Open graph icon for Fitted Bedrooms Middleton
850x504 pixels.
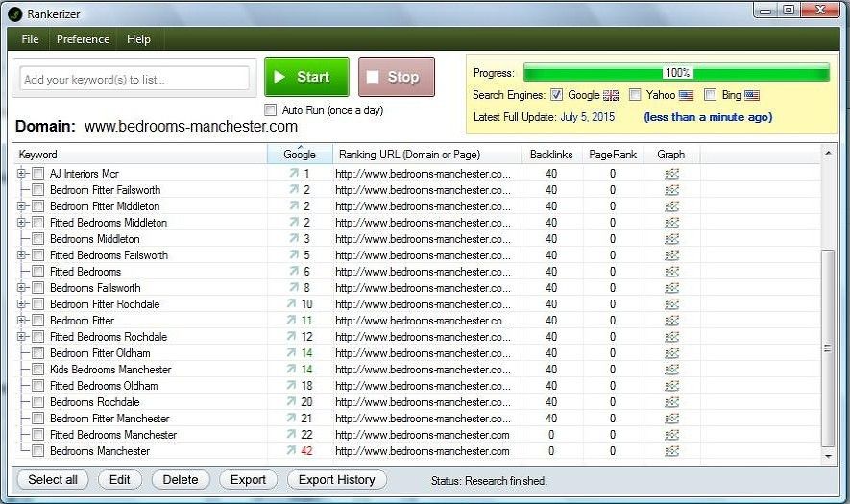pyautogui.click(x=671, y=223)
